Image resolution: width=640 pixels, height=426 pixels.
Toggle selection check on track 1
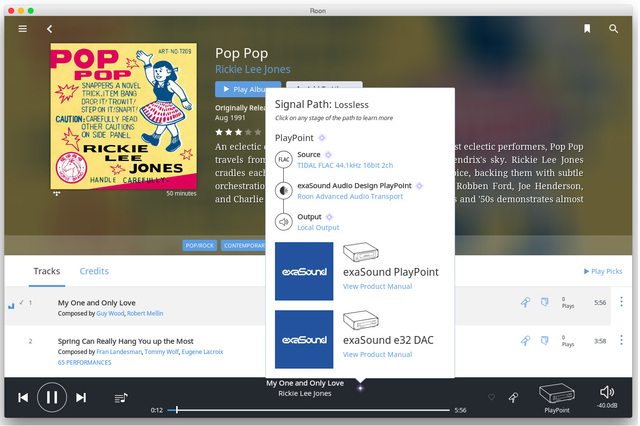tap(21, 302)
